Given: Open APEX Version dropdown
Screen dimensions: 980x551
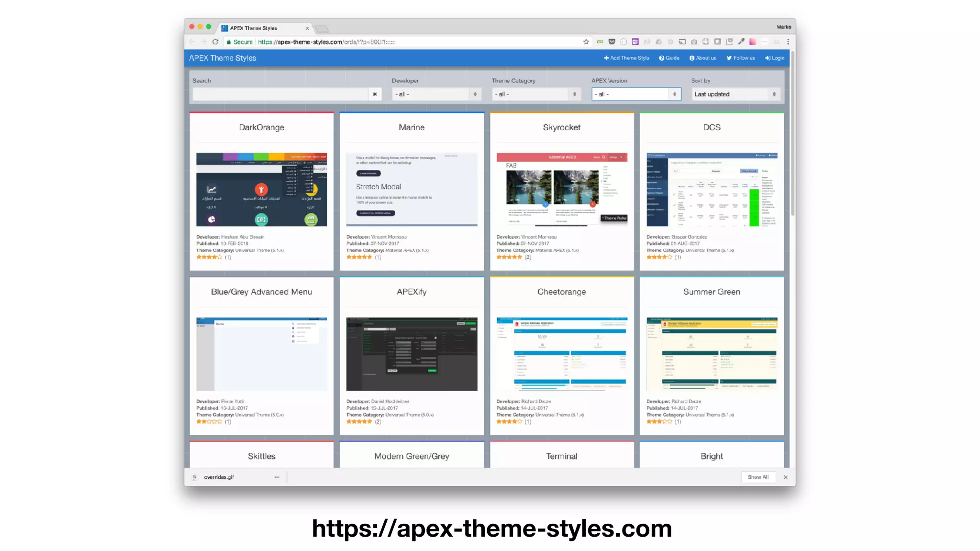Looking at the screenshot, I should point(636,94).
